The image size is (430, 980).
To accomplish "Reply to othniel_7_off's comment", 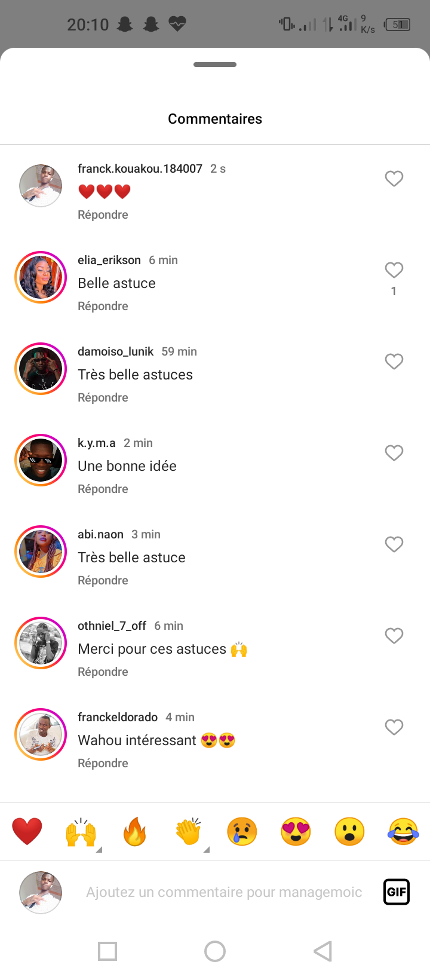I will pos(103,672).
